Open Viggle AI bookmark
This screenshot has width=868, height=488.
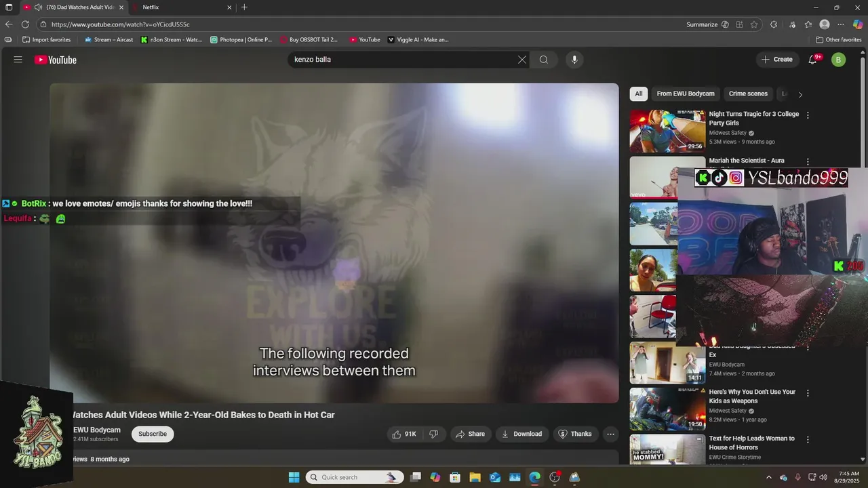click(x=418, y=40)
